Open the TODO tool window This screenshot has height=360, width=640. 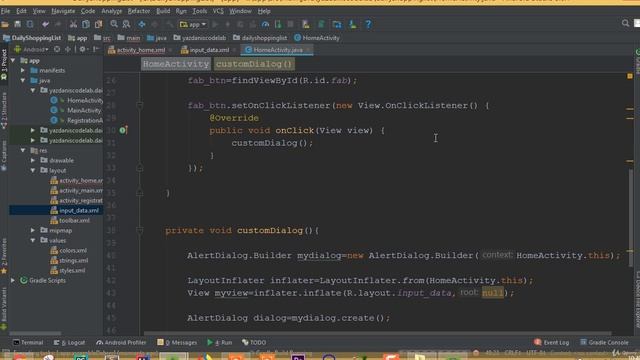(x=254, y=342)
